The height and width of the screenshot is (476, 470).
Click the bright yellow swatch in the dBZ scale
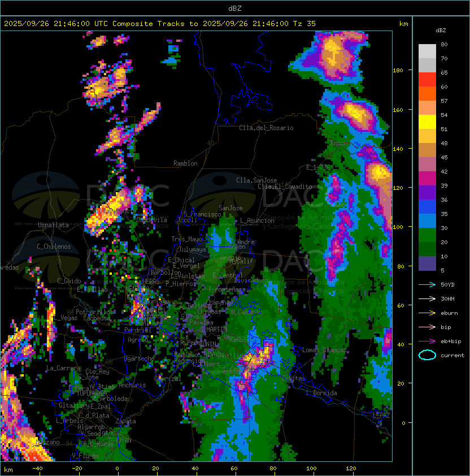[427, 122]
